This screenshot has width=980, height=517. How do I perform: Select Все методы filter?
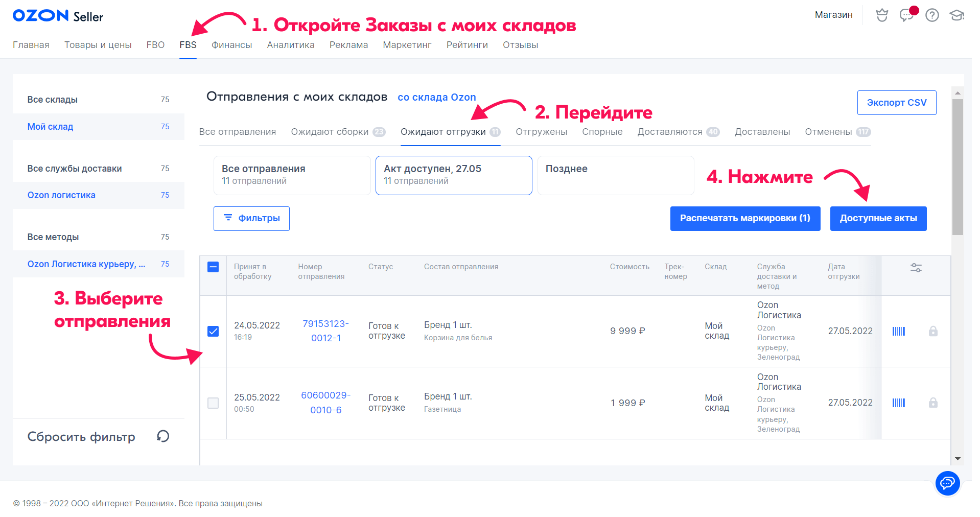click(x=99, y=237)
